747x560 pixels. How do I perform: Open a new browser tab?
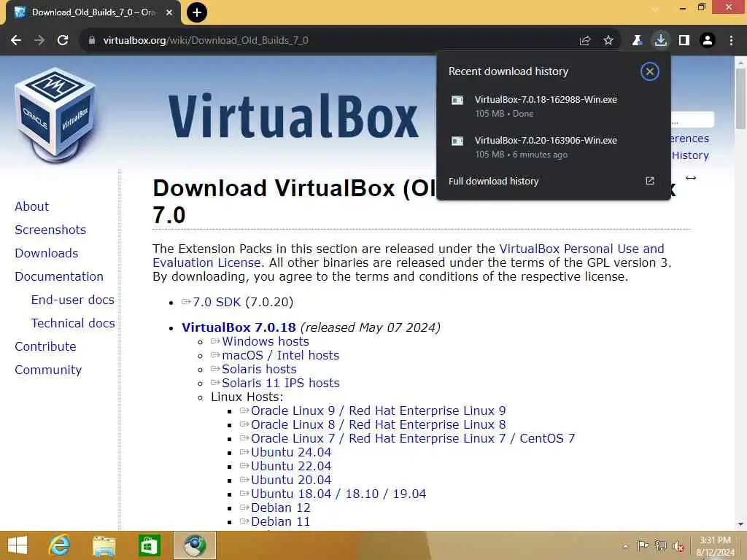coord(197,12)
